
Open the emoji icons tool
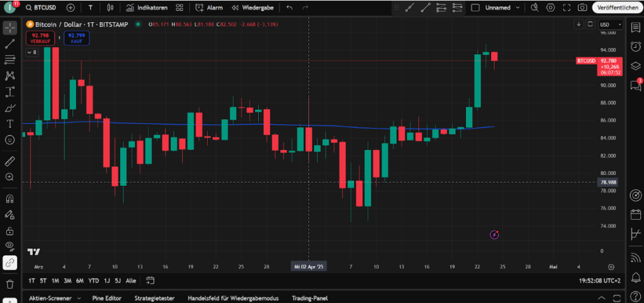click(10, 140)
